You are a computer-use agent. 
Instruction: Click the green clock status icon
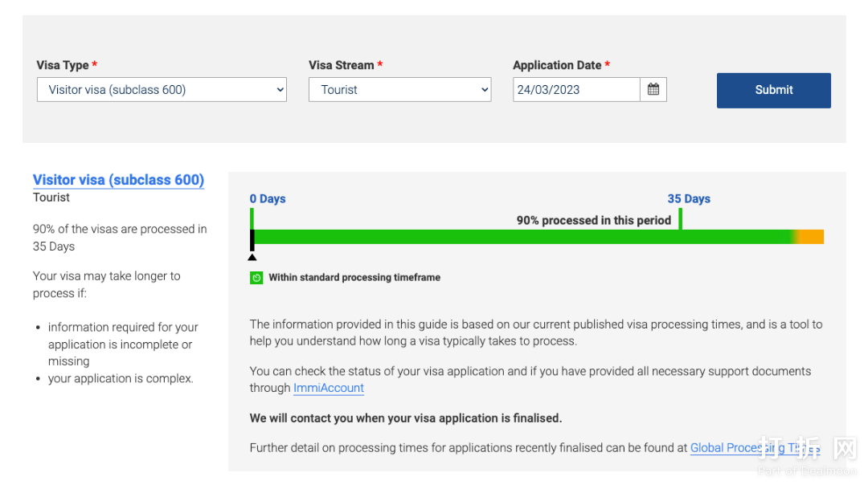(x=256, y=278)
